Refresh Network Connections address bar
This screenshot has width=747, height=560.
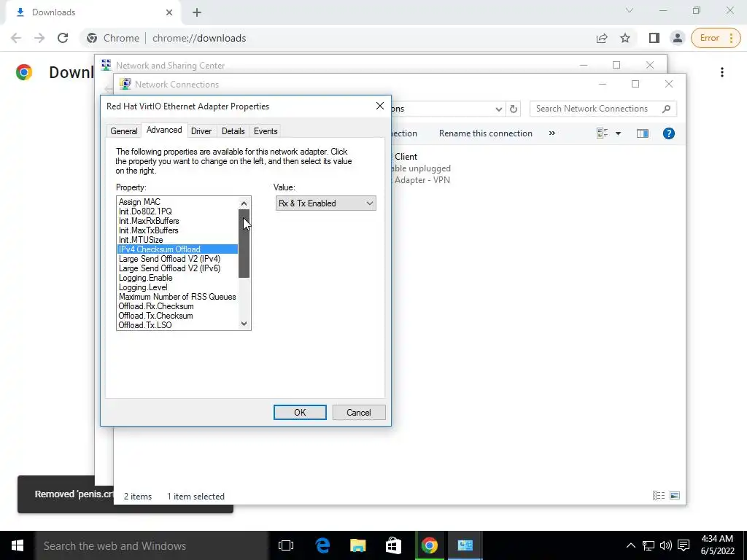point(513,109)
